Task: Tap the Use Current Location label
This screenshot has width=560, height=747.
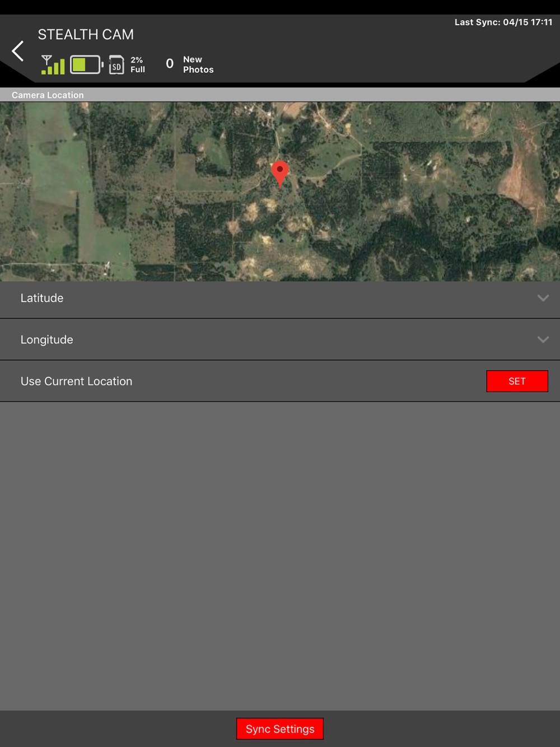Action: (x=77, y=381)
